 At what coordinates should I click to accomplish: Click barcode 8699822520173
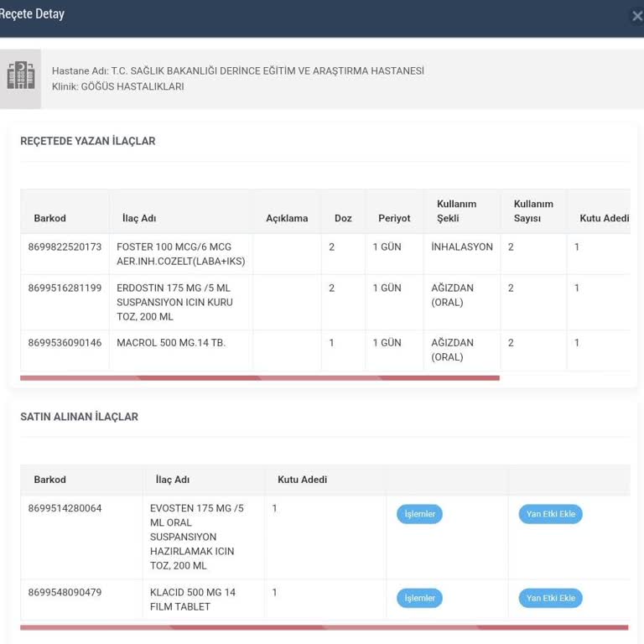coord(65,247)
